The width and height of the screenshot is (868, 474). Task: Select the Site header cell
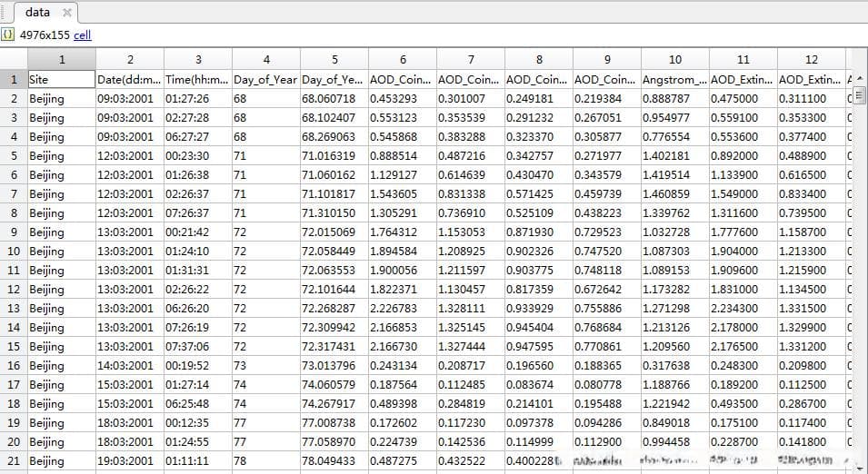point(62,80)
